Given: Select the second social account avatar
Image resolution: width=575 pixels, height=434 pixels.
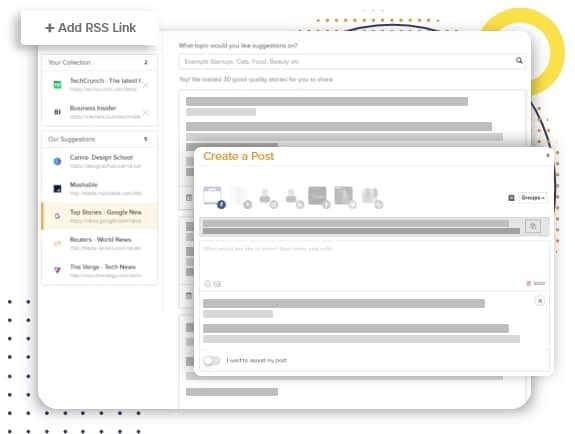Looking at the screenshot, I should (x=241, y=197).
